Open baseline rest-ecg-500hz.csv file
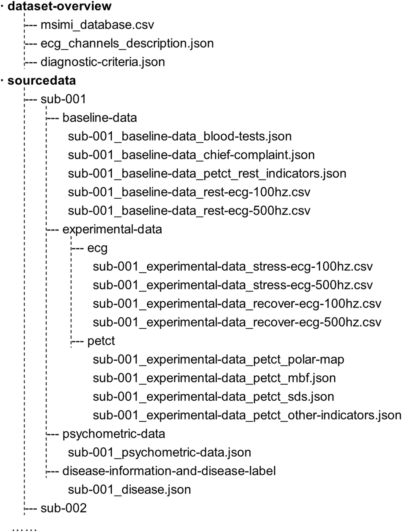 (x=189, y=211)
